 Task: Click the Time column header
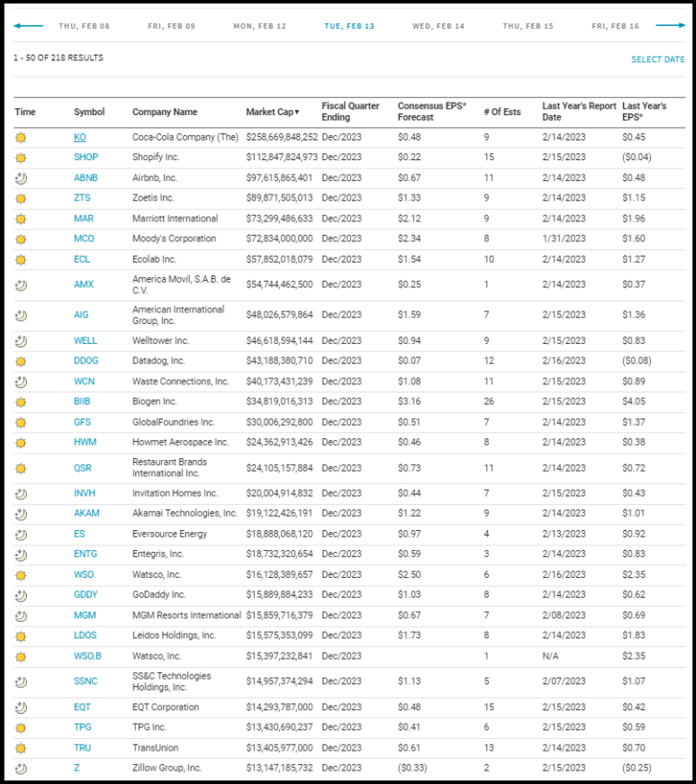[x=25, y=112]
